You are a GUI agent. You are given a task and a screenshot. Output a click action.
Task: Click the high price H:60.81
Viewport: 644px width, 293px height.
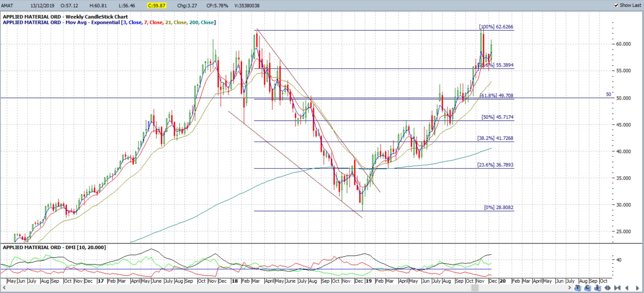point(98,6)
